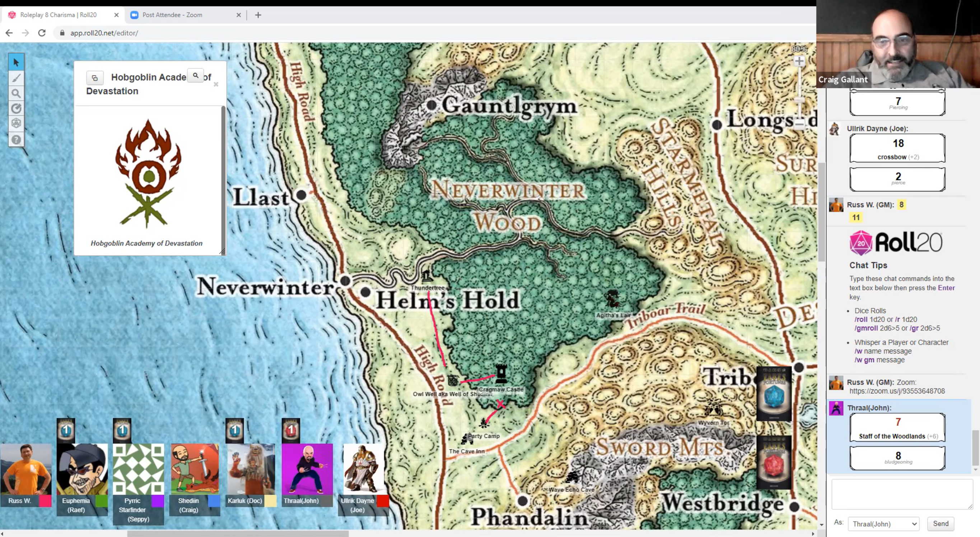Open the zoom.us meeting link in chat
The width and height of the screenshot is (980, 537).
897,391
